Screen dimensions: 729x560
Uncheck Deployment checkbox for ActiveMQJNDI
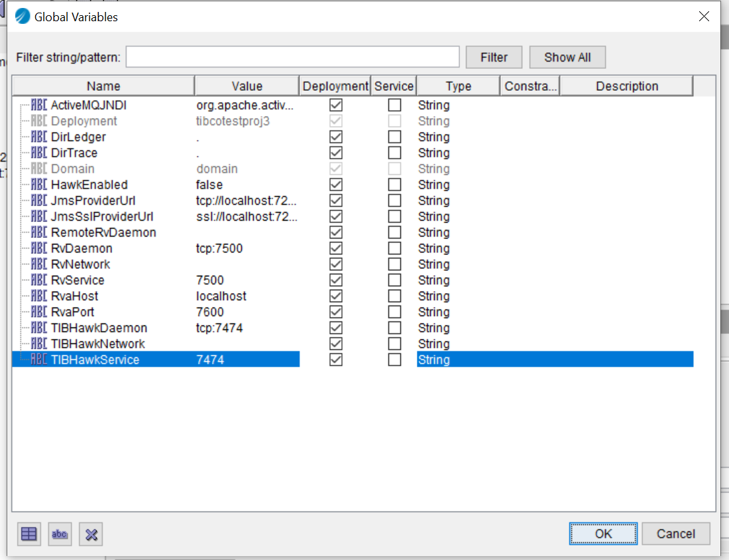(336, 105)
